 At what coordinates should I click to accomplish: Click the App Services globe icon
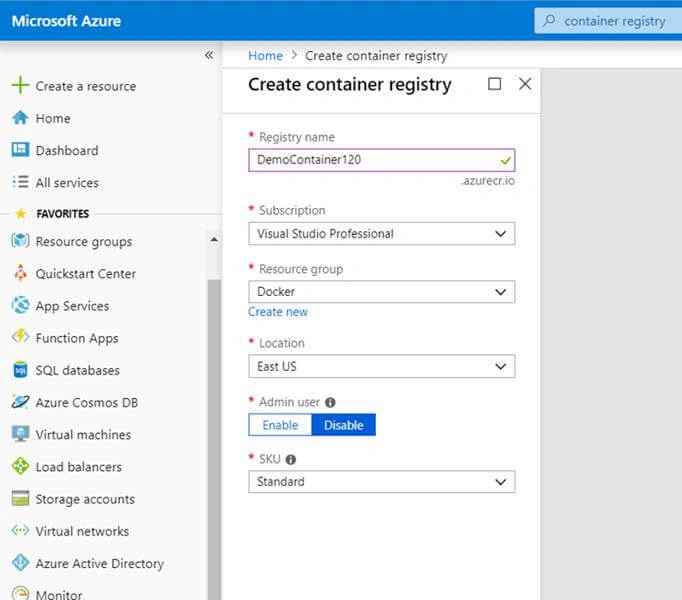tap(20, 305)
